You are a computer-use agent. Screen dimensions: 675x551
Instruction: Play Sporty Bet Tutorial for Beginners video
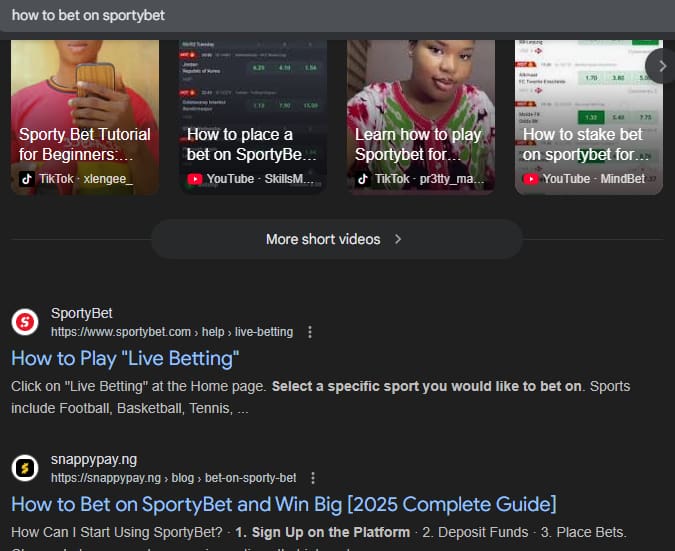pyautogui.click(x=85, y=117)
